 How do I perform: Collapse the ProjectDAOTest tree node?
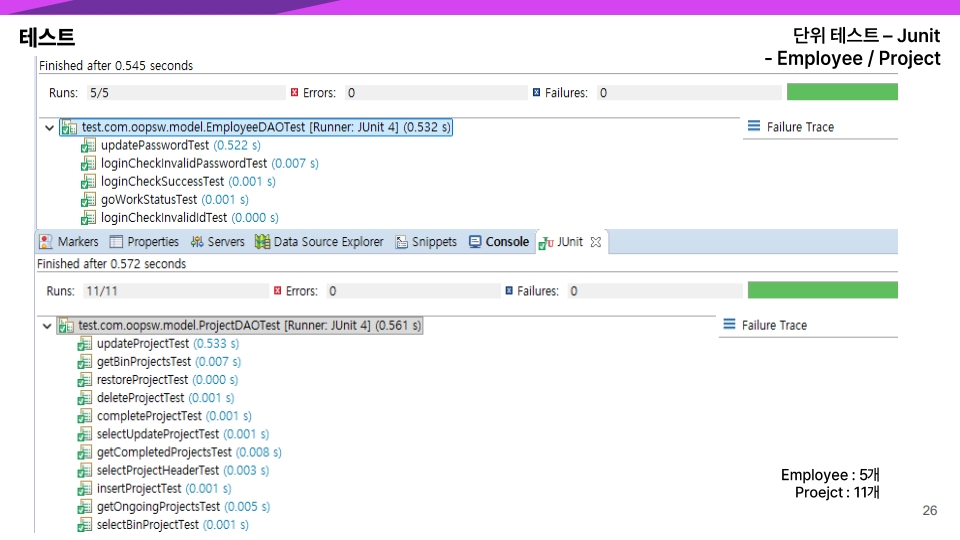pyautogui.click(x=47, y=326)
